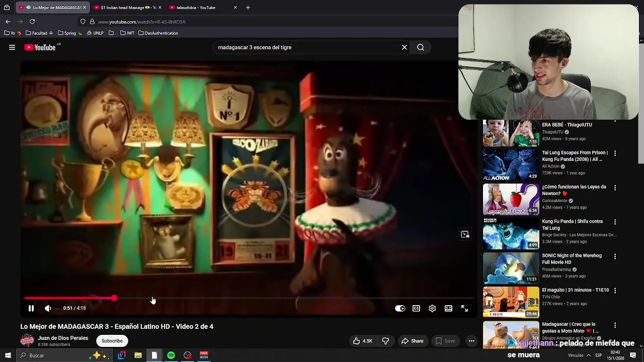Image resolution: width=644 pixels, height=362 pixels.
Task: Share the video
Action: [x=412, y=341]
